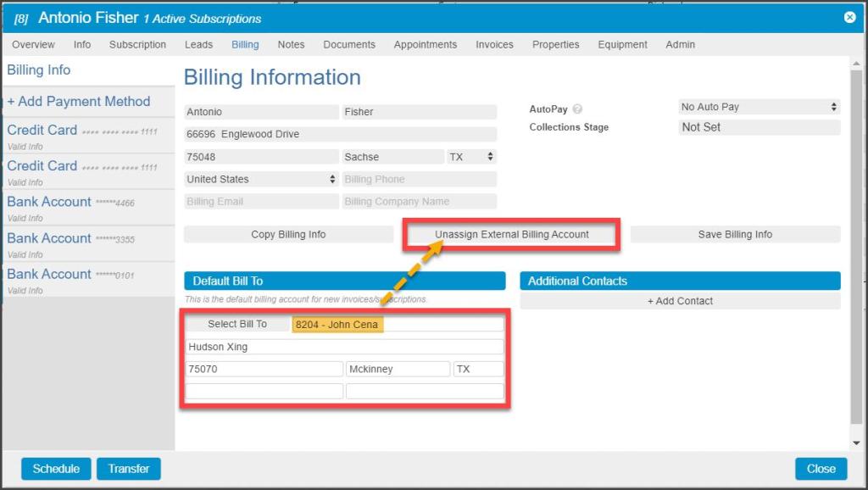The image size is (868, 490).
Task: Expand the state dropdown showing TX
Action: (x=471, y=157)
